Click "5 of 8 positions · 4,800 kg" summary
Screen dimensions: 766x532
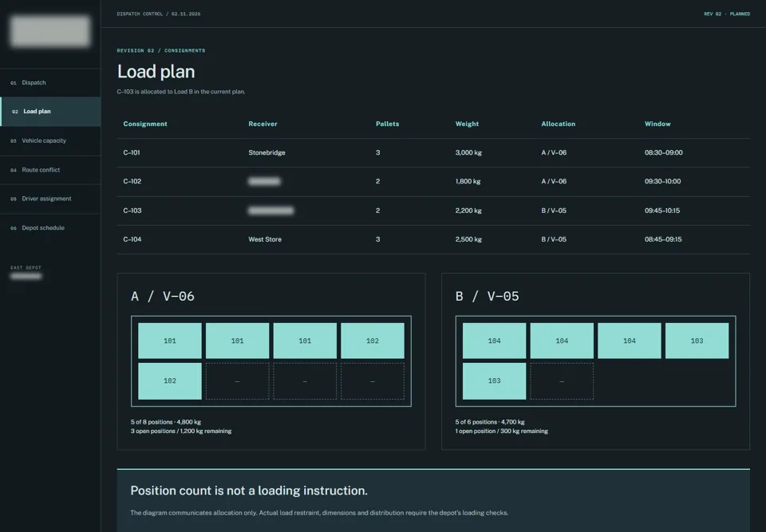(166, 422)
